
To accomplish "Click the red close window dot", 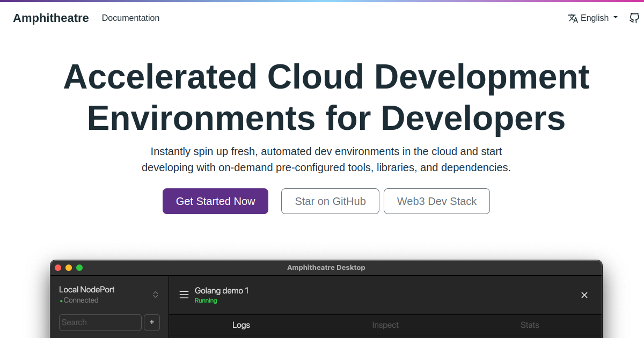I will point(58,268).
